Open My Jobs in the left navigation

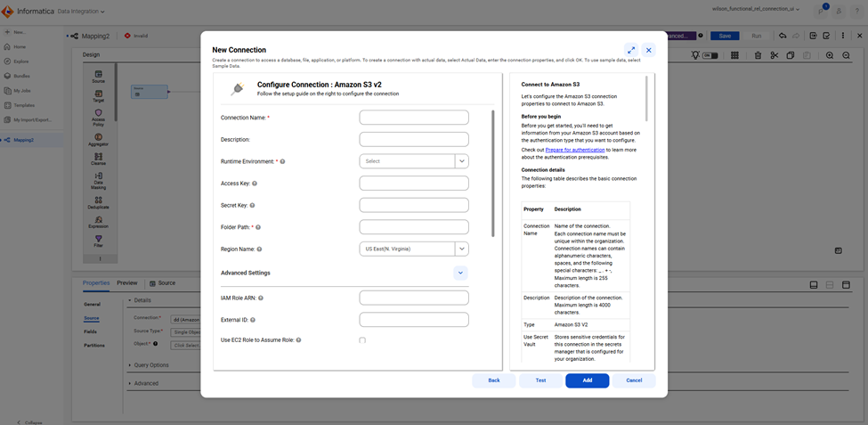17,90
